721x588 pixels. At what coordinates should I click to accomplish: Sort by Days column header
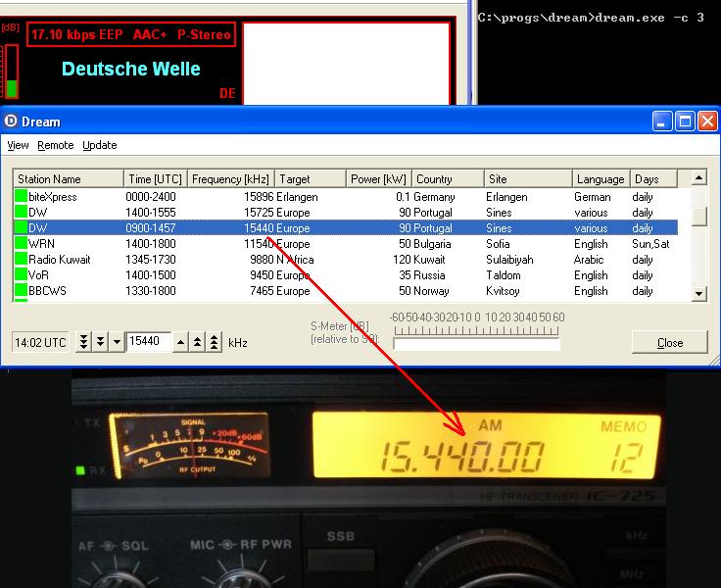(653, 179)
